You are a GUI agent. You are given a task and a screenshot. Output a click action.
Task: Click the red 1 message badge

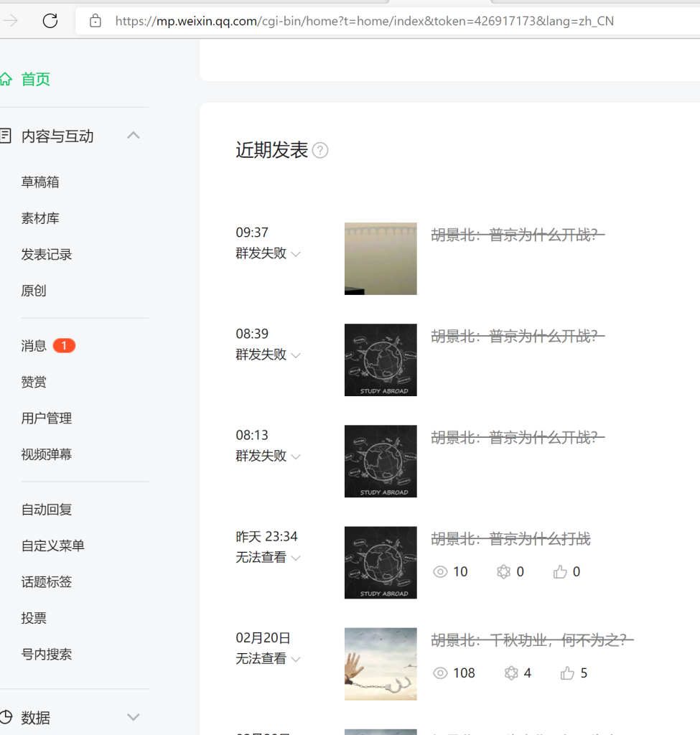coord(64,346)
